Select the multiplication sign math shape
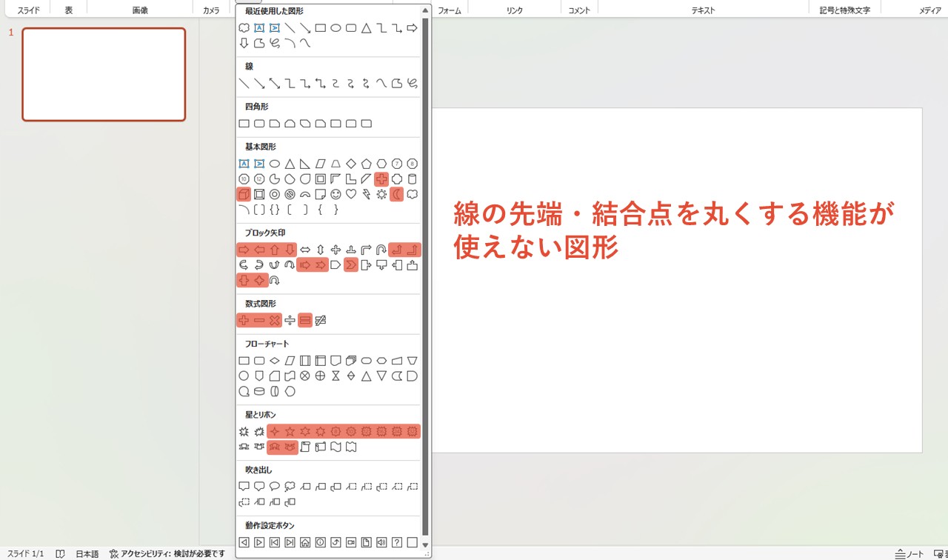The width and height of the screenshot is (948, 560). tap(274, 321)
